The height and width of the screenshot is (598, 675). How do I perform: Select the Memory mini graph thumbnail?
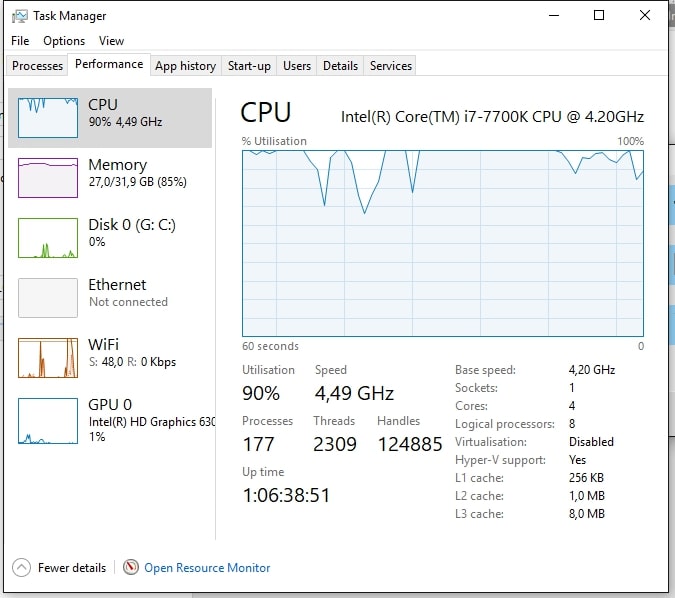[x=48, y=178]
